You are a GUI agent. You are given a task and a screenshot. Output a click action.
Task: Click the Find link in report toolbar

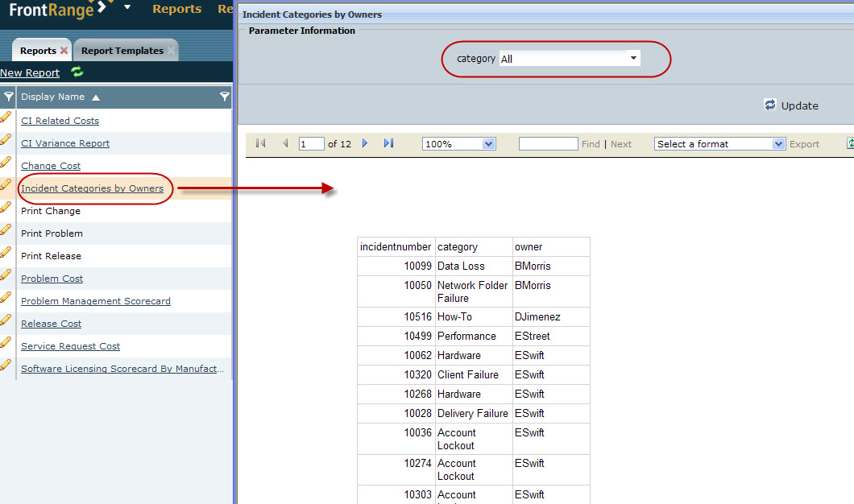tap(591, 144)
